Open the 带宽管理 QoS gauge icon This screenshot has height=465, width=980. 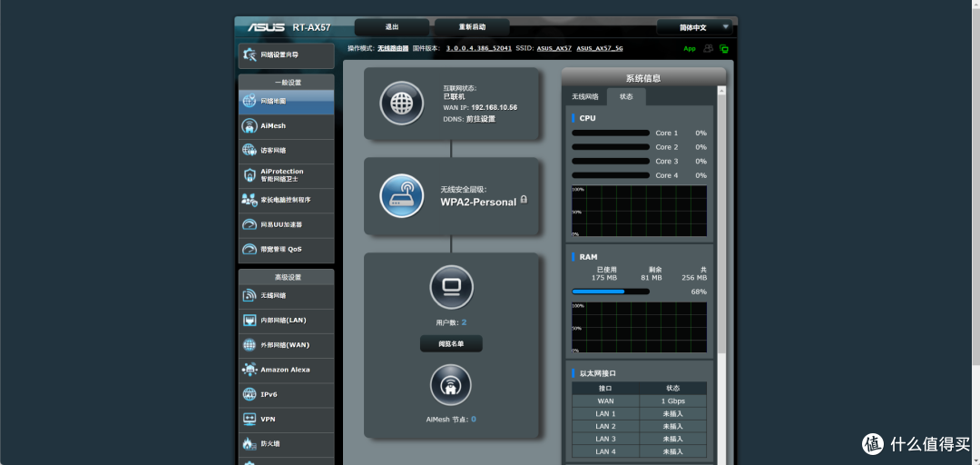pyautogui.click(x=250, y=249)
